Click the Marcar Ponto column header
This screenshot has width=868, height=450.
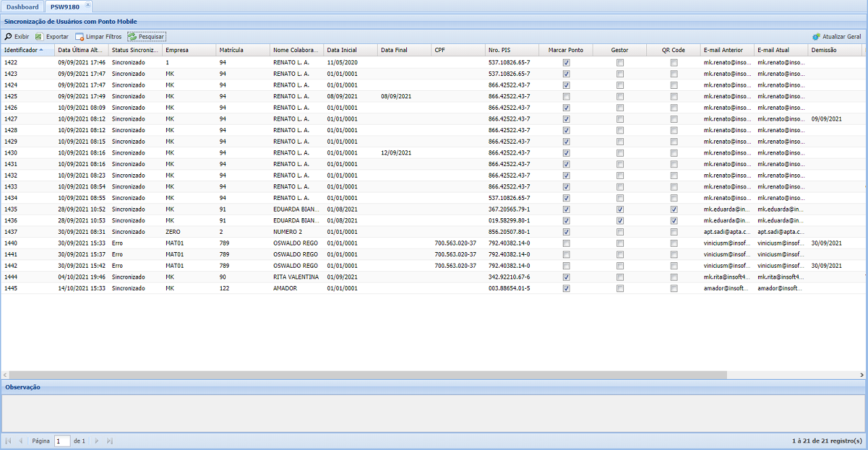click(566, 50)
